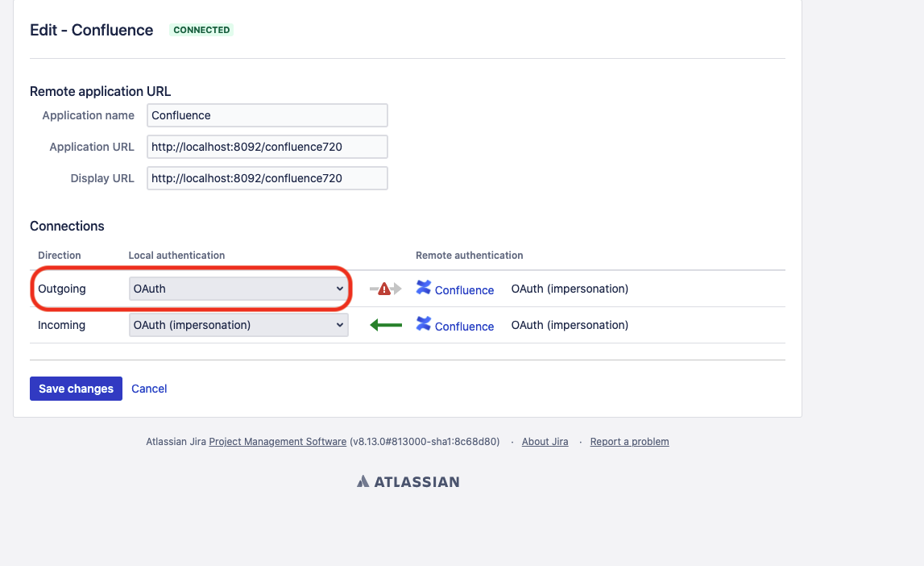Click the Confluence logo icon in the Outgoing row
Screen dimensions: 924x566
[x=423, y=287]
